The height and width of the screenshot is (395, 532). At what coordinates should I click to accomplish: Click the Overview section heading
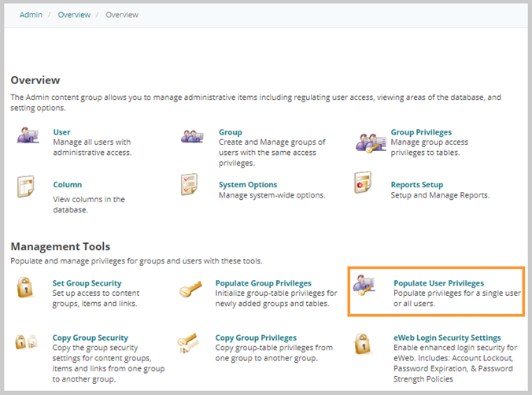[x=35, y=80]
